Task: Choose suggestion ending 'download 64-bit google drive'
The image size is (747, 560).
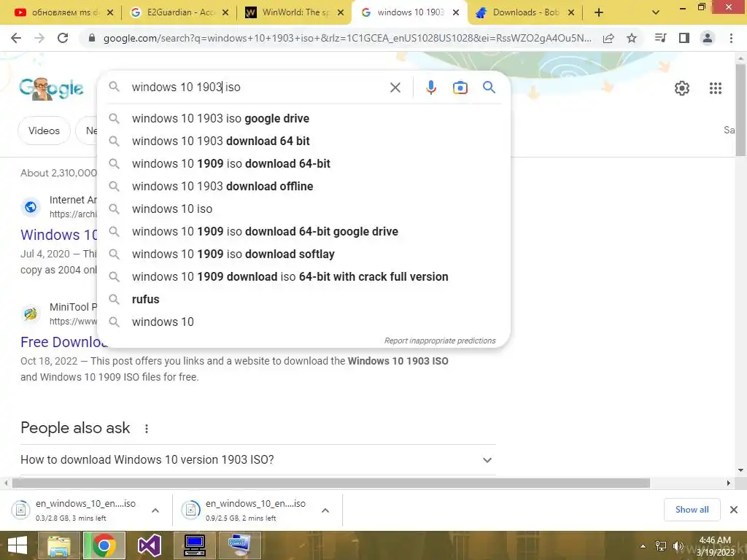Action: tap(303, 231)
